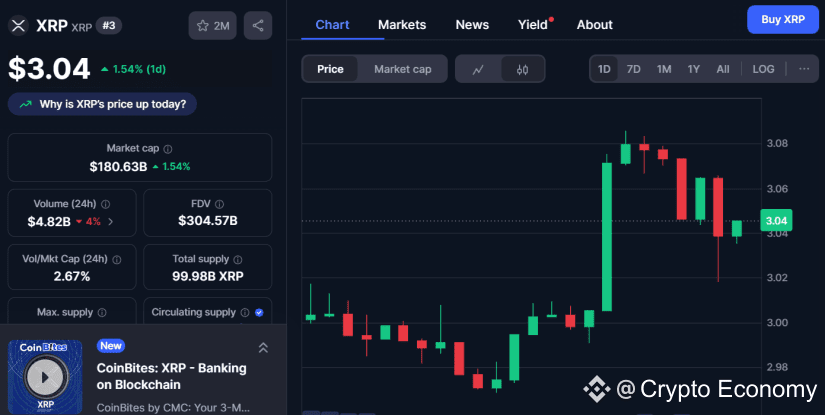Set chart range to All
The image size is (825, 415).
point(723,69)
